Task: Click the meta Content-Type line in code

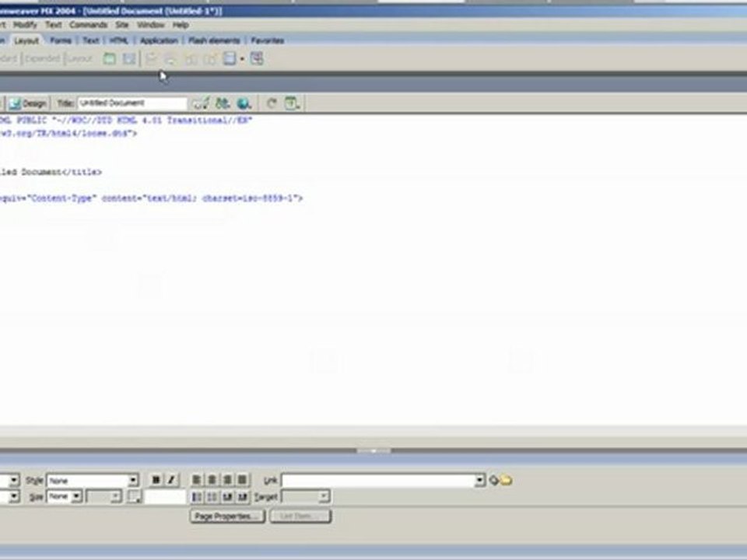Action: [x=150, y=198]
